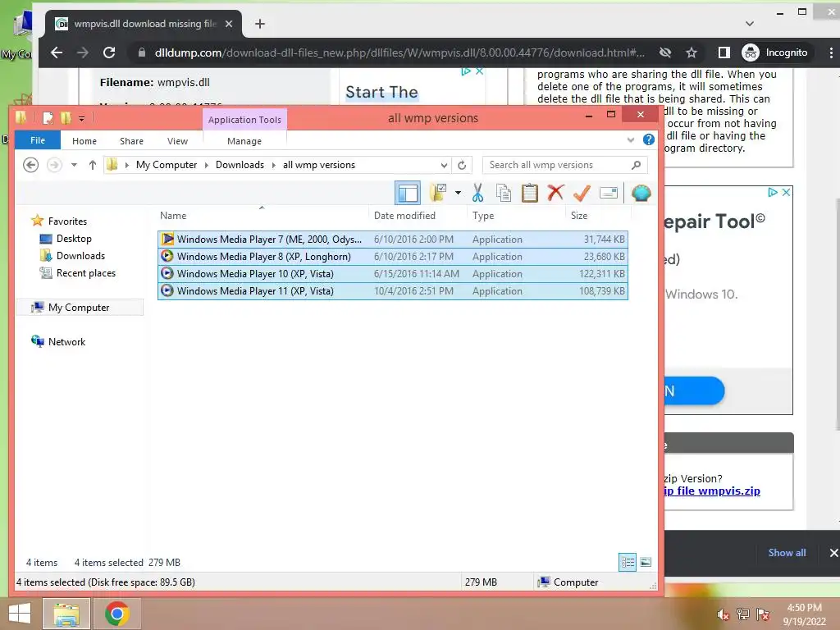Go up one folder level in Explorer
Screen dimensions: 840x630
click(92, 165)
